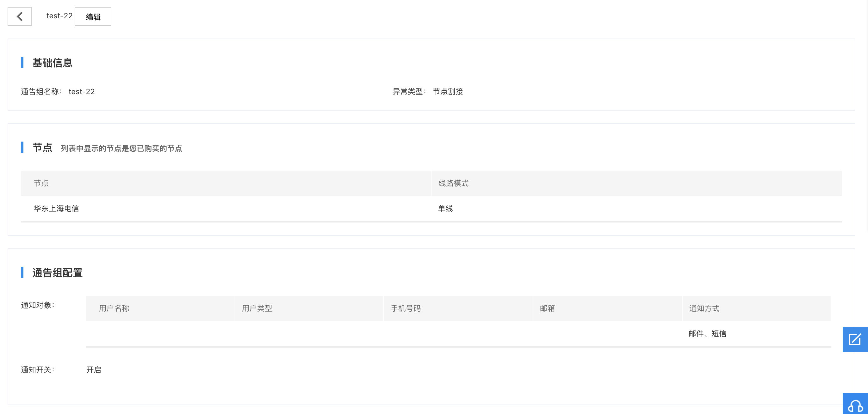Viewport: 868px width, 414px height.
Task: Select the test-22 notice group name value
Action: coord(82,92)
